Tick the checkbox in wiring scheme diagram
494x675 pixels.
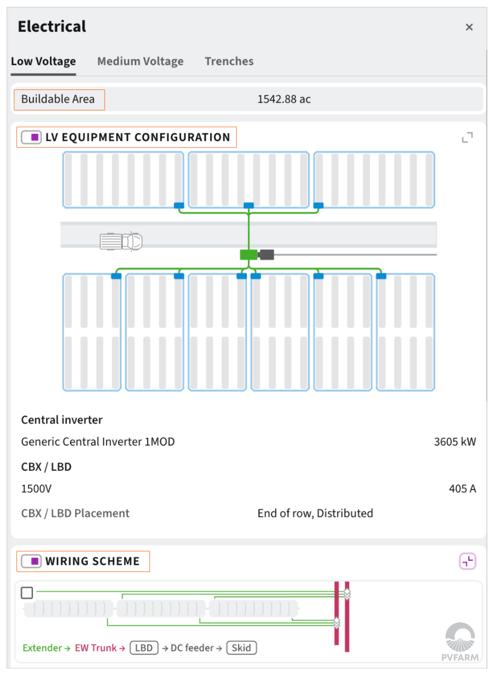coord(27,593)
